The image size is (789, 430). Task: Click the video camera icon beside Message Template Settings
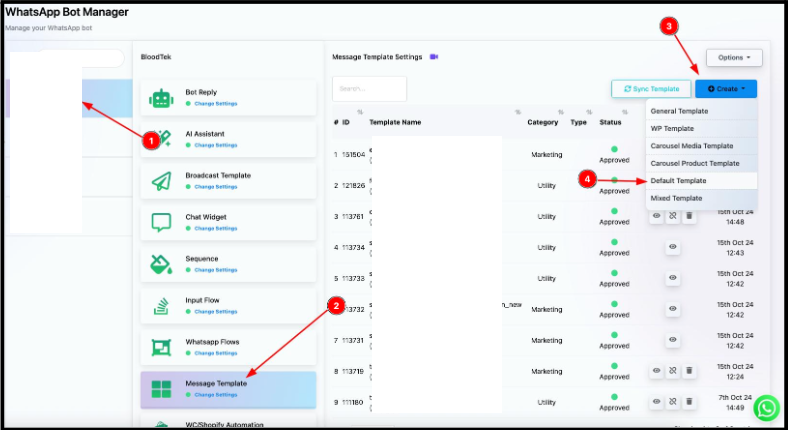(x=434, y=57)
